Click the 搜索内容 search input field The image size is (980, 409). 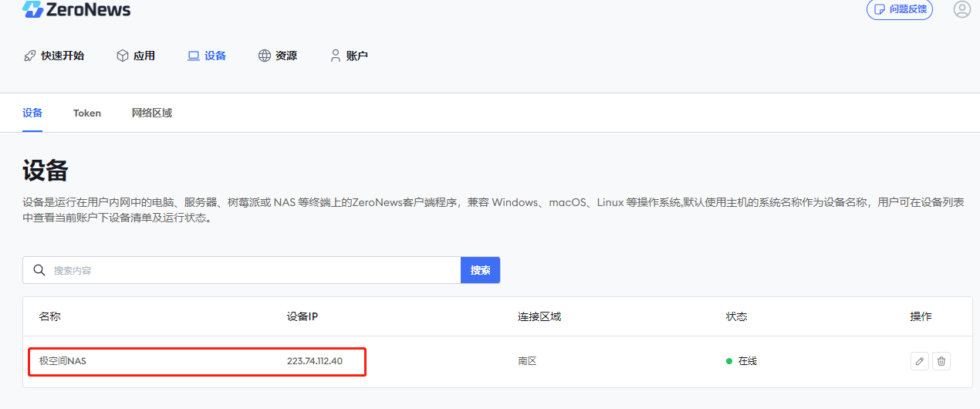242,270
